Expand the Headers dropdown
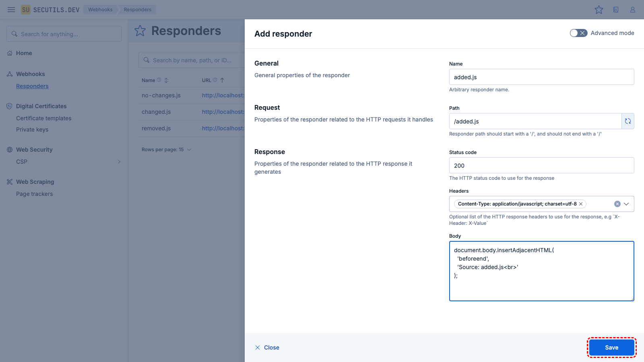 626,204
